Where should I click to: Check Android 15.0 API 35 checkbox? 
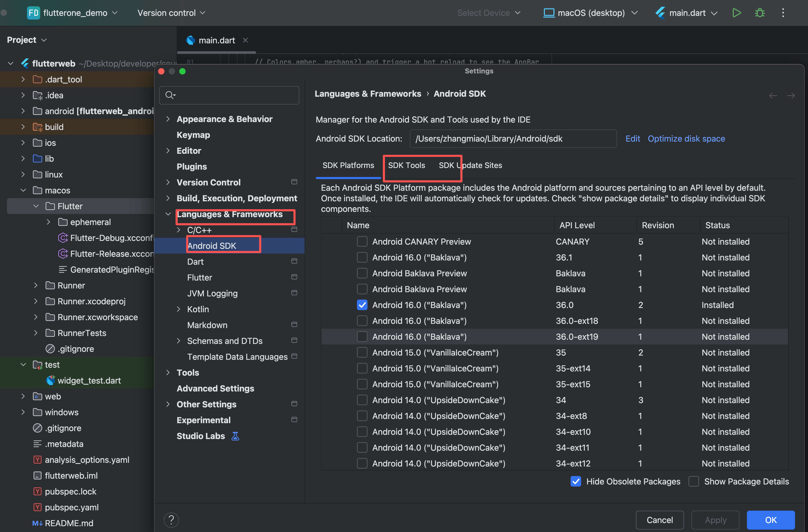(362, 353)
